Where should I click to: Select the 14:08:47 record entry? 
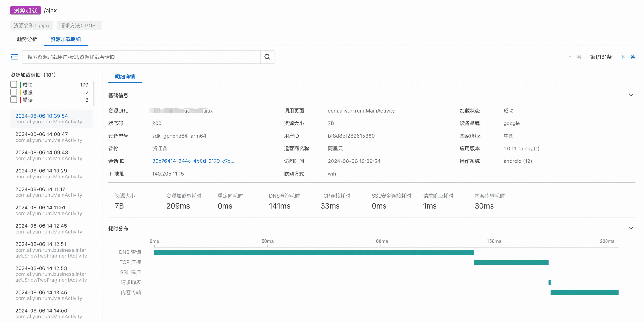click(49, 137)
